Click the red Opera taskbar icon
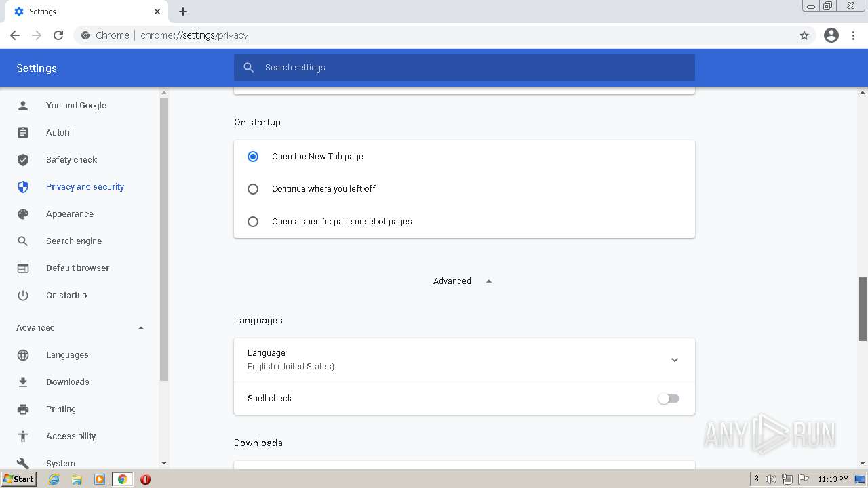Image resolution: width=868 pixels, height=488 pixels. 145,479
